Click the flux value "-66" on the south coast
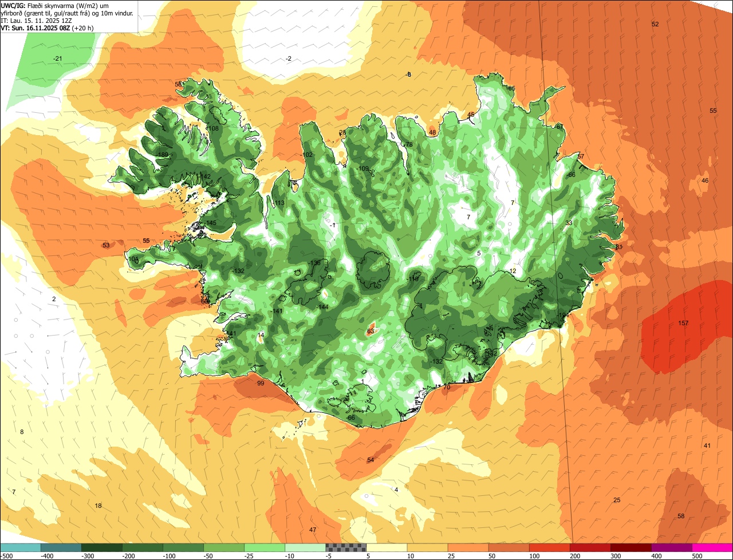733x560 pixels. tap(350, 418)
